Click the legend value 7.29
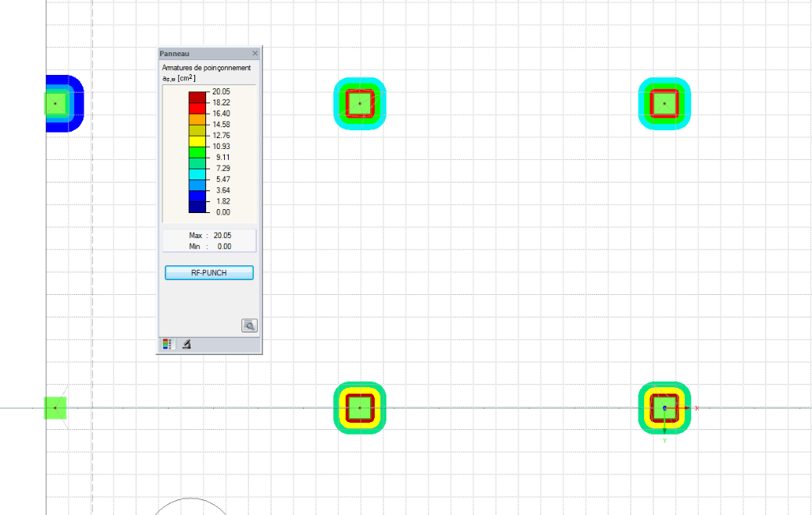 [x=223, y=169]
